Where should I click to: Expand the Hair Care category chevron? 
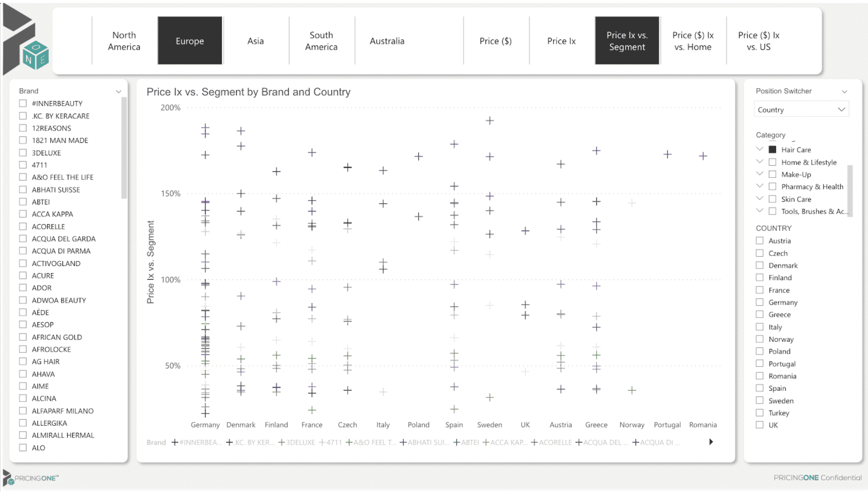pyautogui.click(x=759, y=149)
